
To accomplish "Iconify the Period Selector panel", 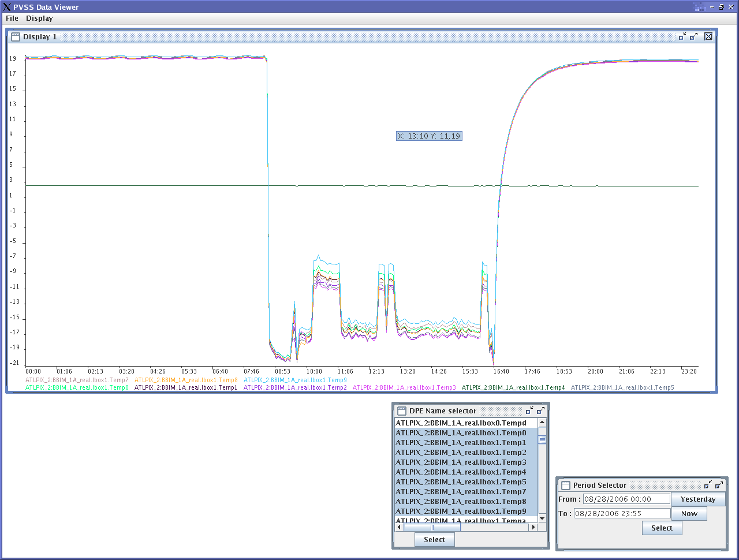I will [708, 485].
